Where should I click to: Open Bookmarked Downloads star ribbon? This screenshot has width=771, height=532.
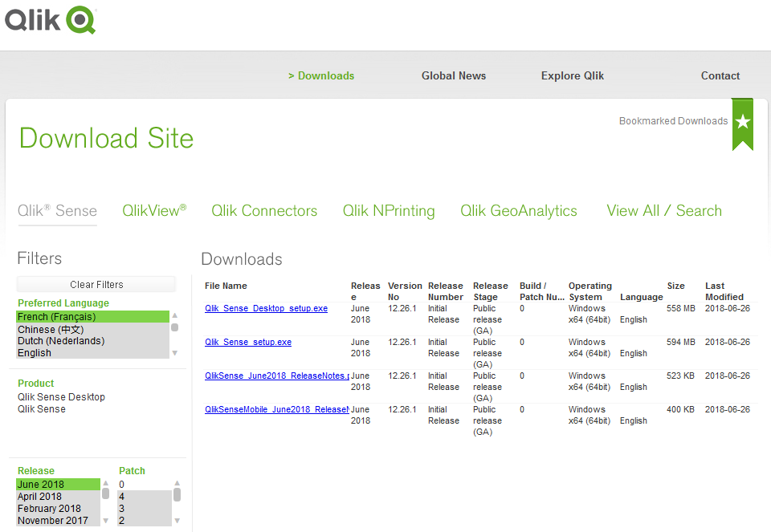click(742, 124)
